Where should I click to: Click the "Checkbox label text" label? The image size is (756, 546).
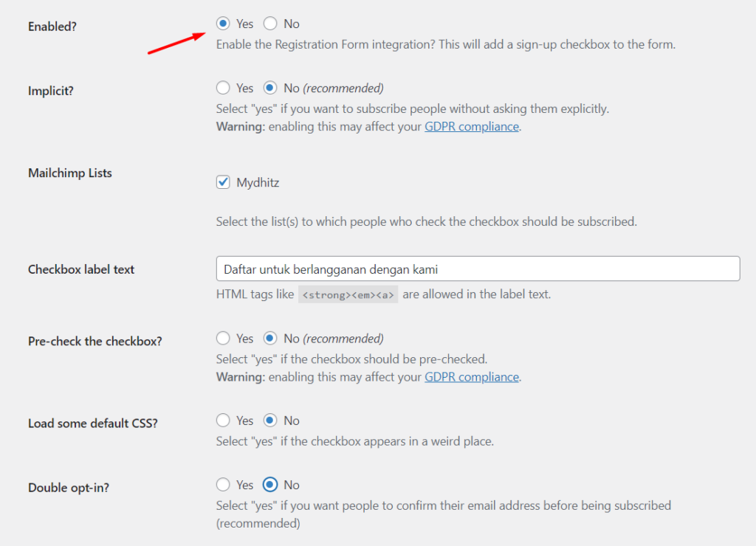click(x=81, y=269)
